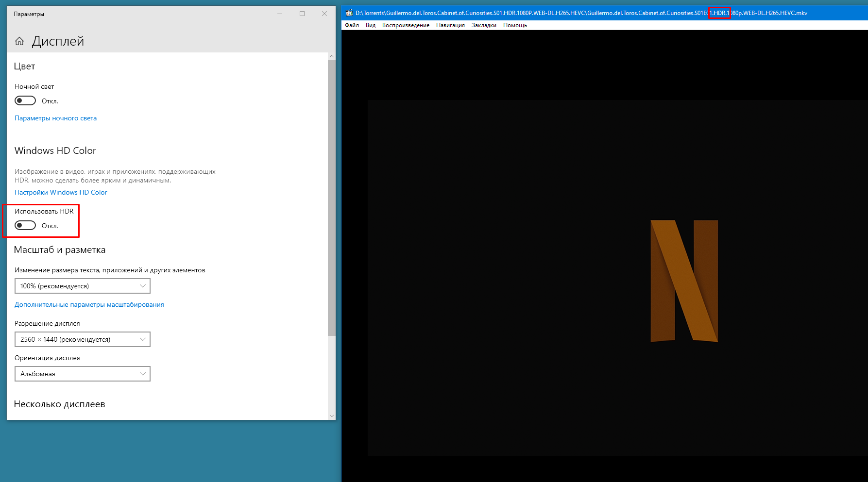Click the scroll down arrow in Settings

click(332, 416)
